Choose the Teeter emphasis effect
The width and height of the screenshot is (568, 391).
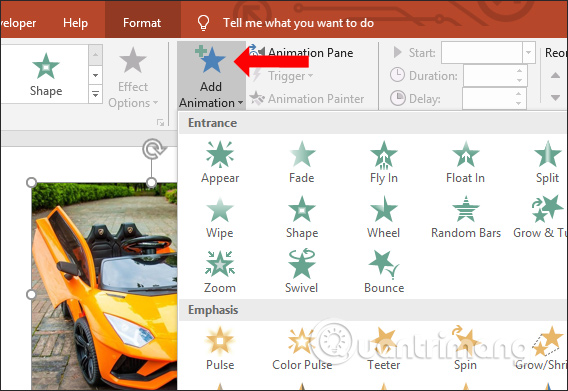coord(384,349)
